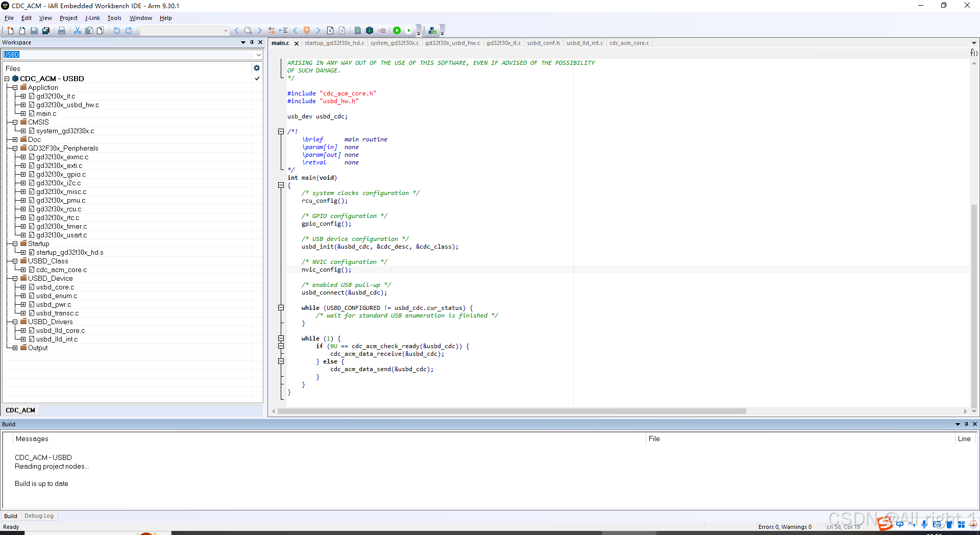Click the Navigate Backward icon

coord(330,31)
